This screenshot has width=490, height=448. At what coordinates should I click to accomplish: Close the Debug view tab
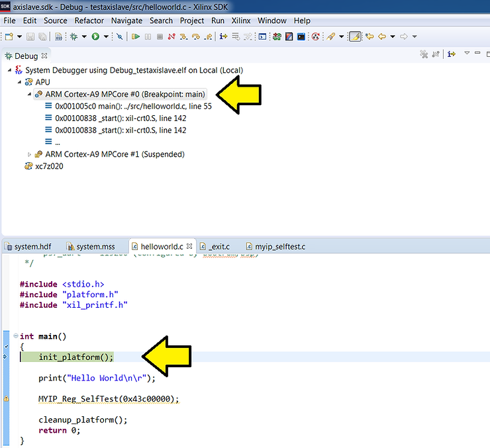[44, 56]
